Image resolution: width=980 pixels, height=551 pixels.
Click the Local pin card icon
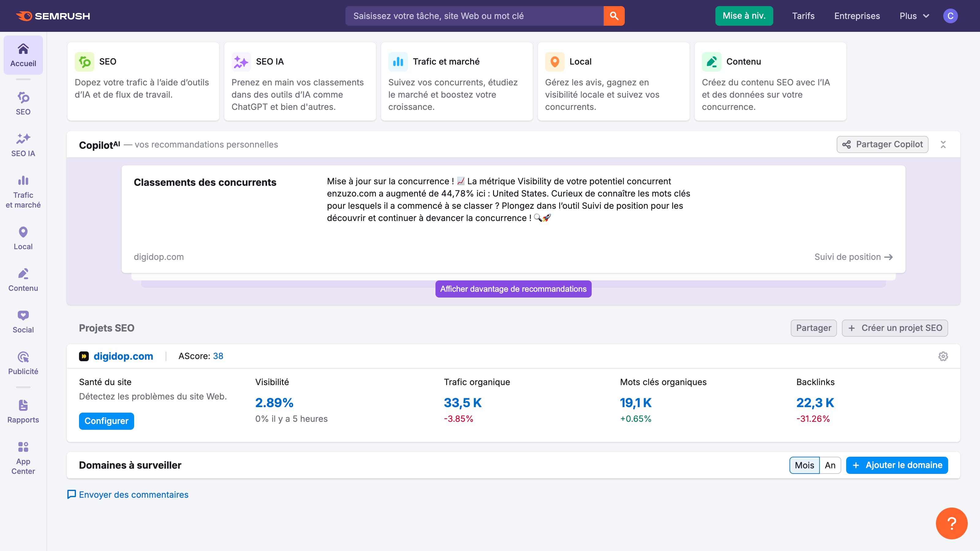point(555,62)
